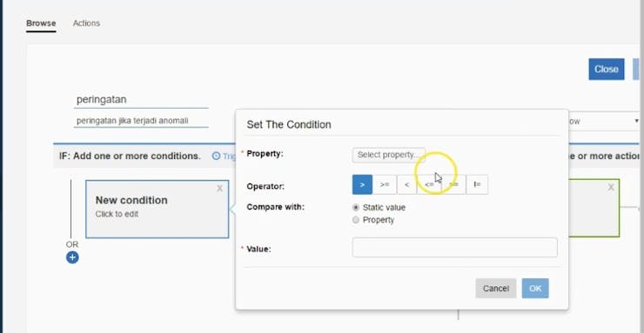644x333 pixels.
Task: Switch to the Browse tab
Action: (41, 23)
